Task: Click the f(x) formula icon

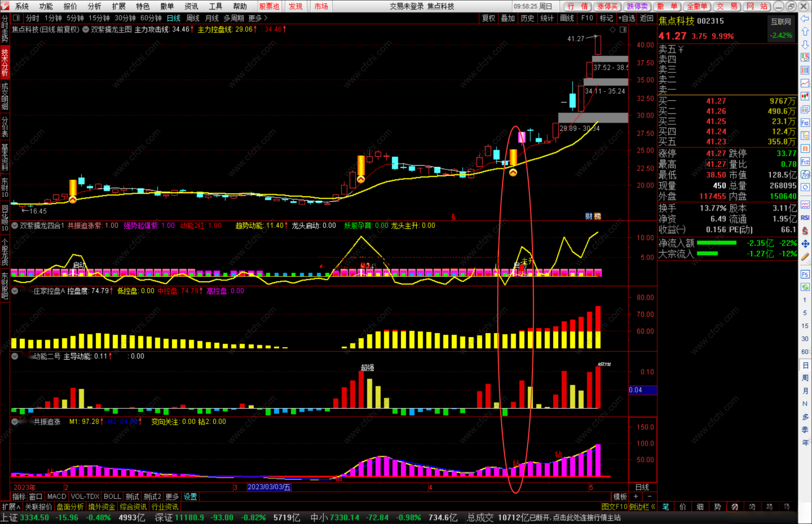Action: pyautogui.click(x=805, y=175)
